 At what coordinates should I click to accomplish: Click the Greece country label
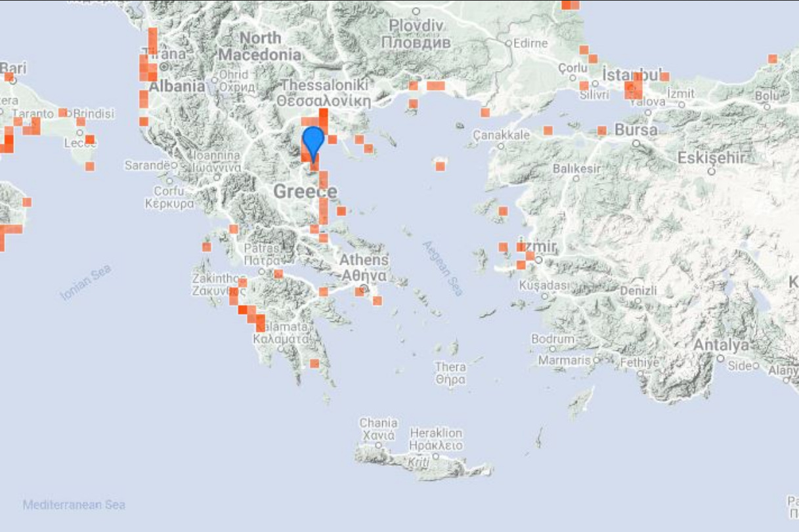(305, 192)
